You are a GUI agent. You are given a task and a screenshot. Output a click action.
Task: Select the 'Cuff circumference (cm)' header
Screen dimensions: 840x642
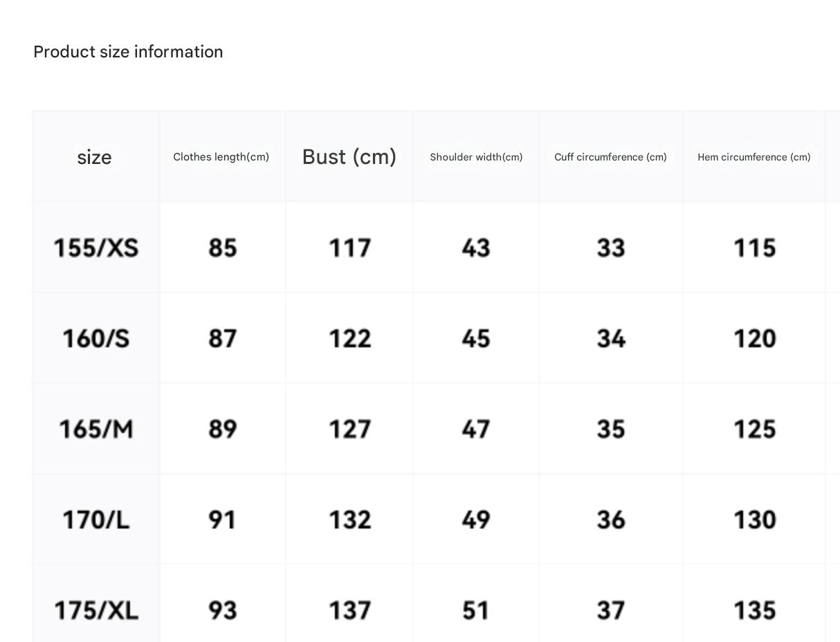click(x=610, y=157)
